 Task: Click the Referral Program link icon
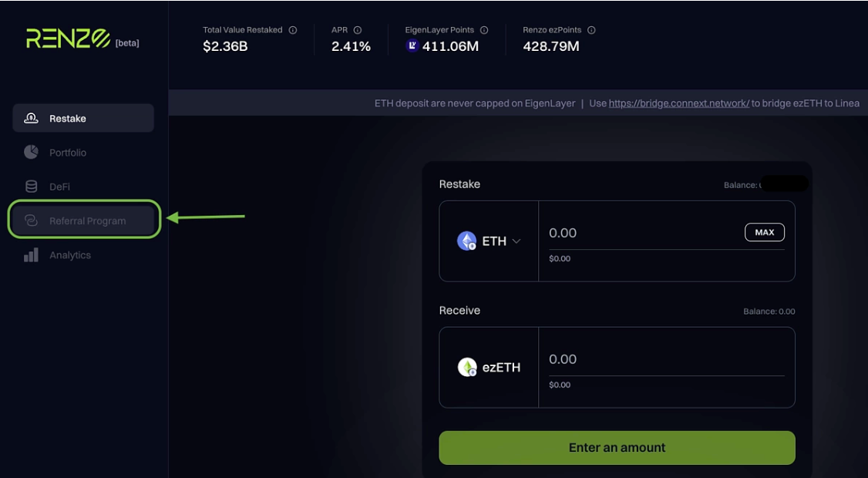point(31,220)
